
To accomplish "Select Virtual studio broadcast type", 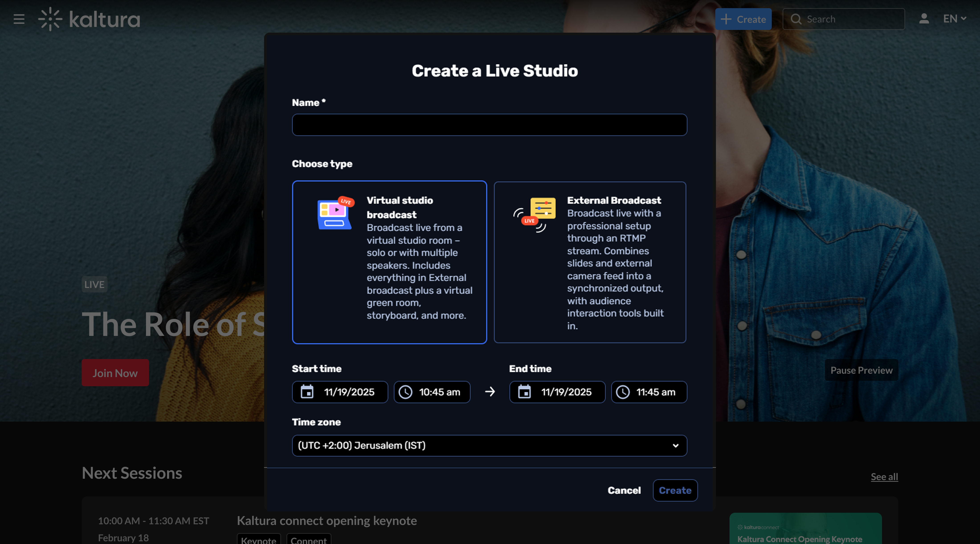I will point(389,262).
